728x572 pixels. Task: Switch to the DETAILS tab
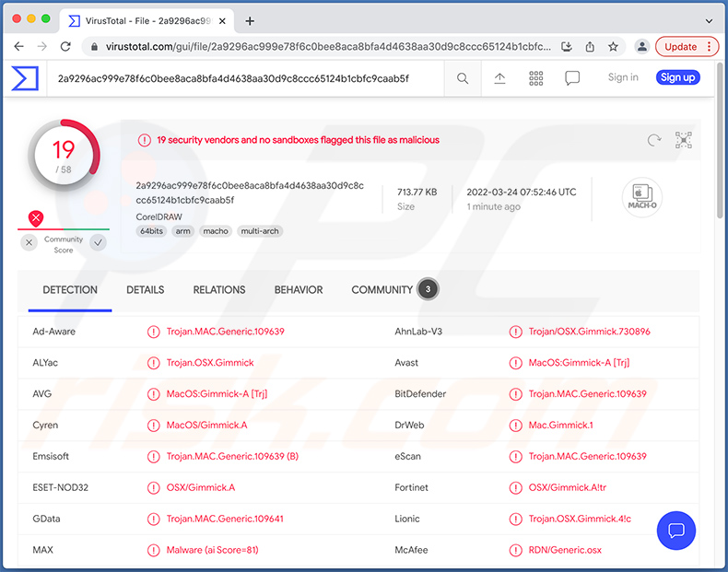pos(146,290)
